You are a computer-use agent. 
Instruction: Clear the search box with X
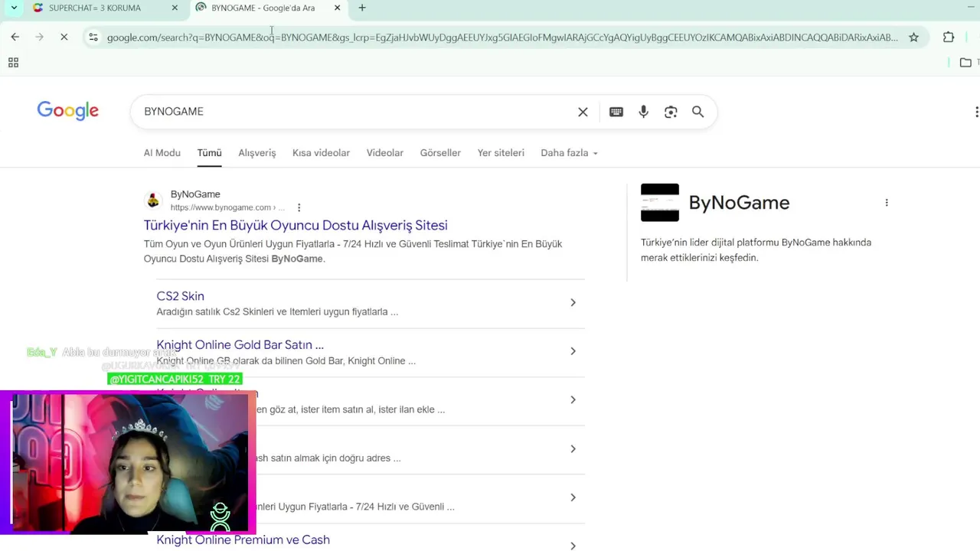click(x=583, y=112)
